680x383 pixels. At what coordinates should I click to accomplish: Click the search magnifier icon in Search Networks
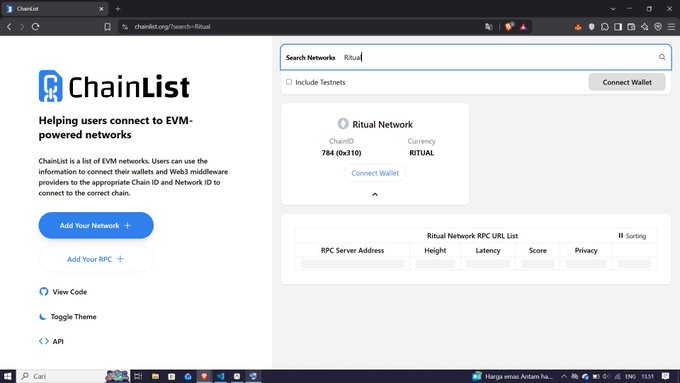pyautogui.click(x=662, y=57)
